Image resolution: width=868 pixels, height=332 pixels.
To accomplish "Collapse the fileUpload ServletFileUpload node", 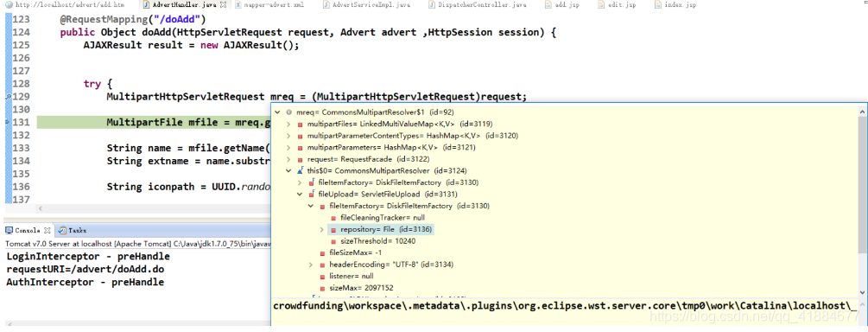I will tap(300, 195).
